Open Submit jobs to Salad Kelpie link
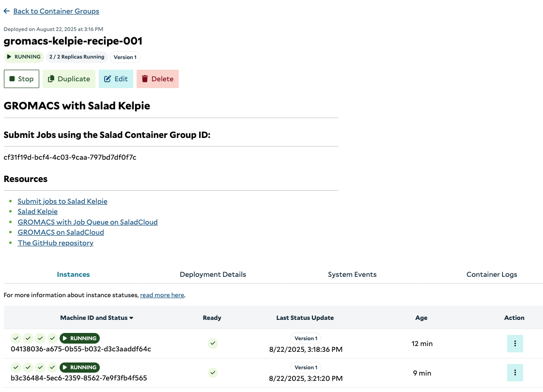Screen dimensions: 543x392 [x=62, y=201]
